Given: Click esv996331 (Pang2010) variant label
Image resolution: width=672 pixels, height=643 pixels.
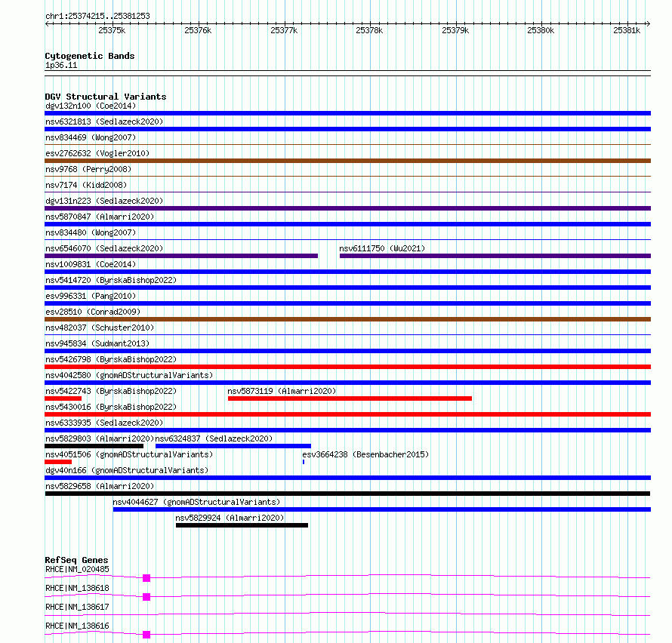Looking at the screenshot, I should (91, 296).
